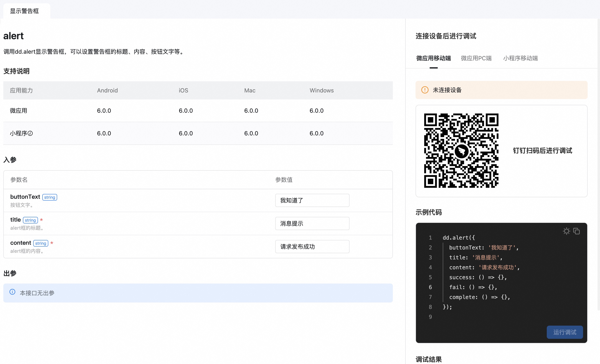Switch to 微应用PC端 tab
This screenshot has height=364, width=600.
point(476,58)
